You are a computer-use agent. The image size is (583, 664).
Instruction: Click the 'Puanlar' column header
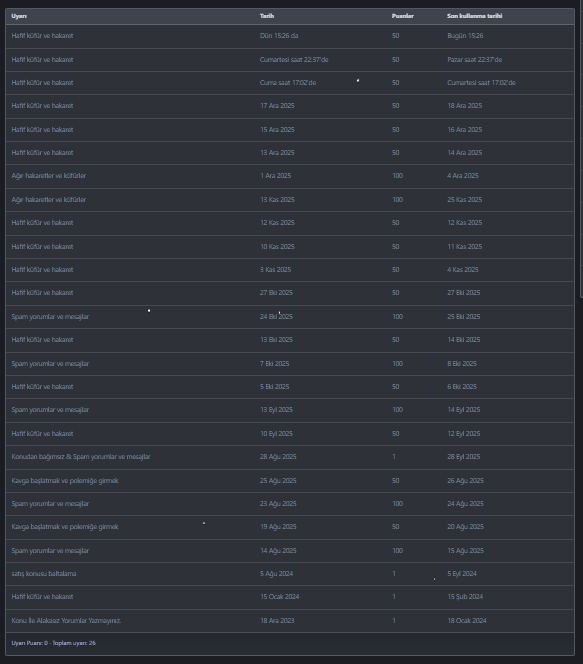pos(403,16)
